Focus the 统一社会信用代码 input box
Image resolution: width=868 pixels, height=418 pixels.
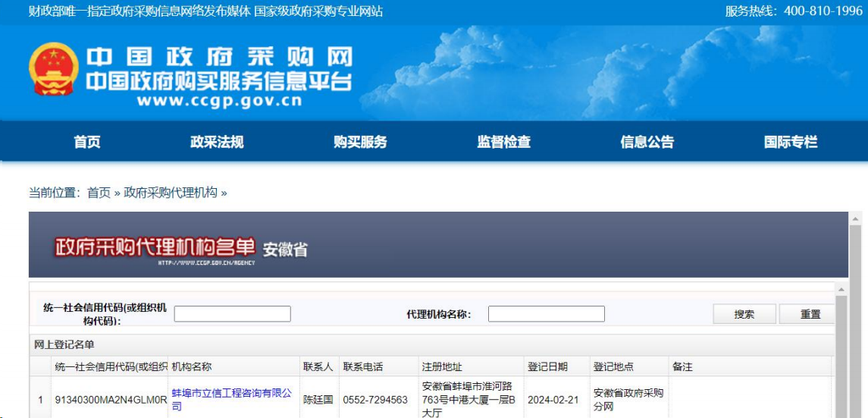pyautogui.click(x=232, y=314)
